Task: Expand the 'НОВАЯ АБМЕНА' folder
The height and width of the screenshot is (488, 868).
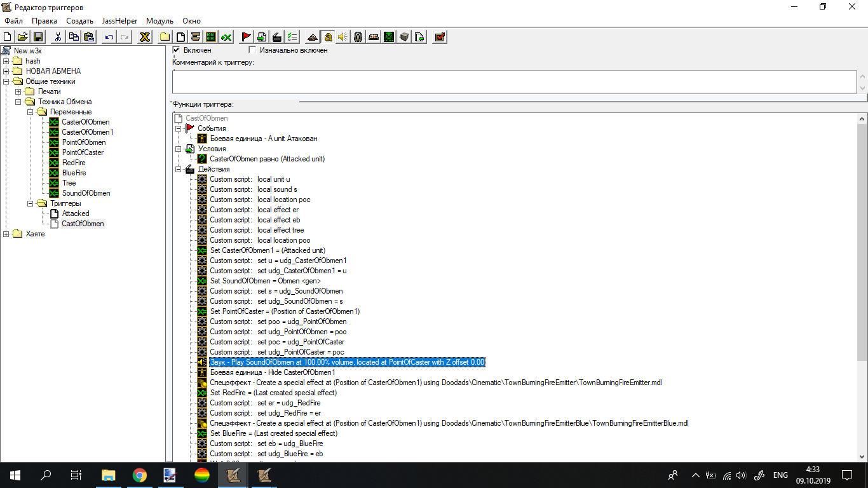Action: [6, 71]
